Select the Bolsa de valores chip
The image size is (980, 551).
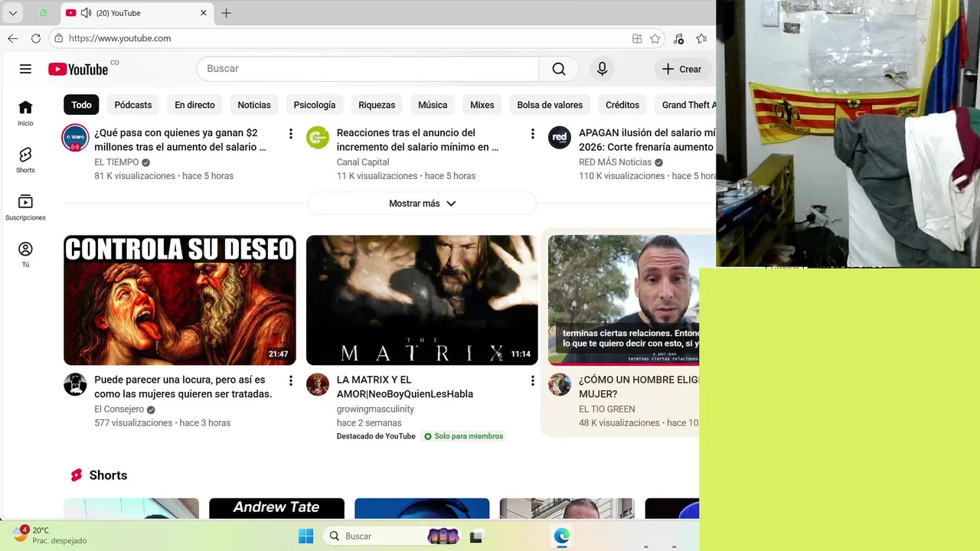(x=550, y=105)
